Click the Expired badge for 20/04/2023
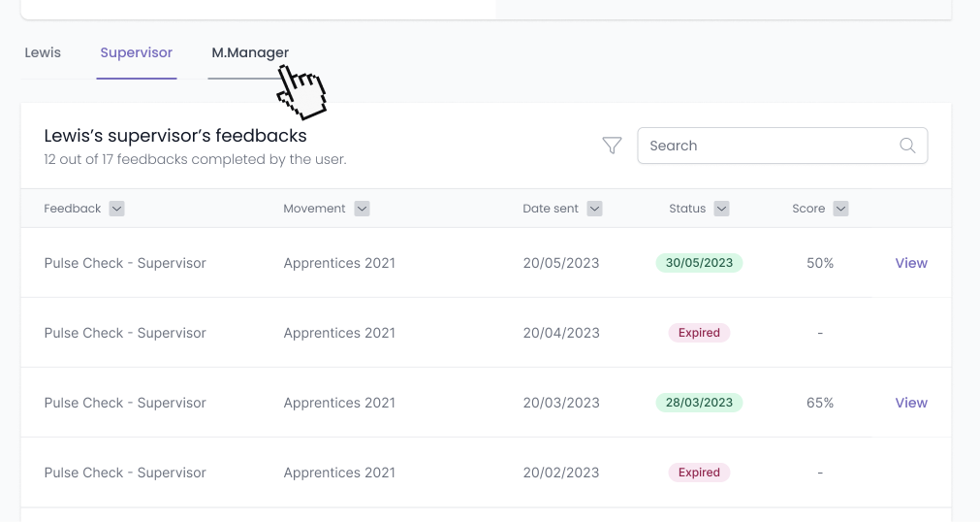980x522 pixels. (699, 333)
